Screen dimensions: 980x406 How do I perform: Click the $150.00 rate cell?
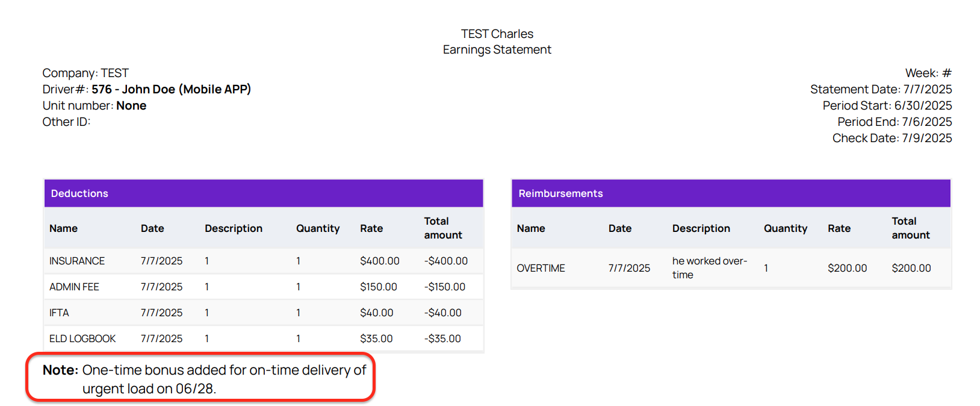pyautogui.click(x=378, y=287)
